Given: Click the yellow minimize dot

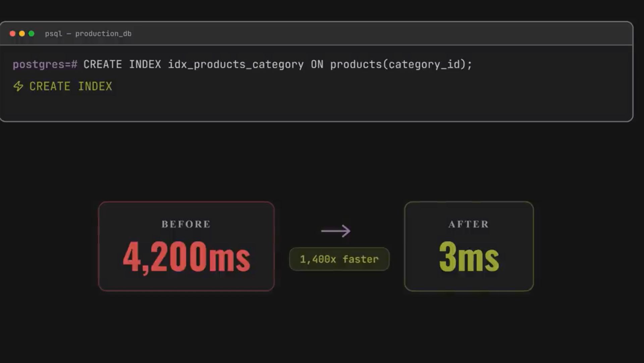Looking at the screenshot, I should pyautogui.click(x=22, y=34).
